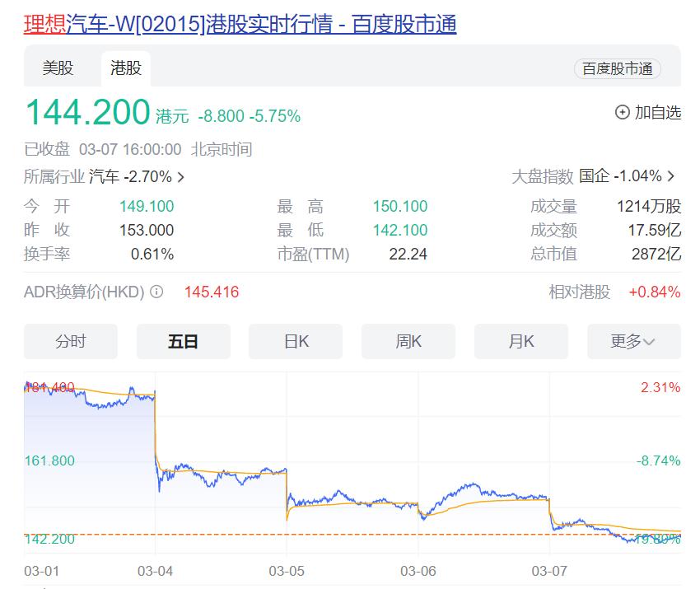
Task: Click the 最低 value 142.100
Action: [x=400, y=230]
